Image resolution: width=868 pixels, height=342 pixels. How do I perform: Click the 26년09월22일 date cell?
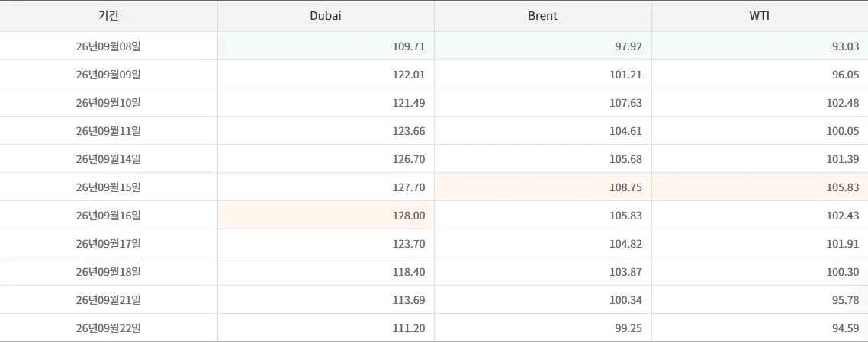(x=108, y=328)
